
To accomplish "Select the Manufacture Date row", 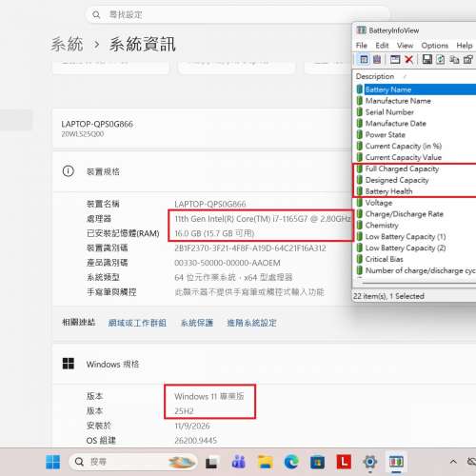I will 416,124.
